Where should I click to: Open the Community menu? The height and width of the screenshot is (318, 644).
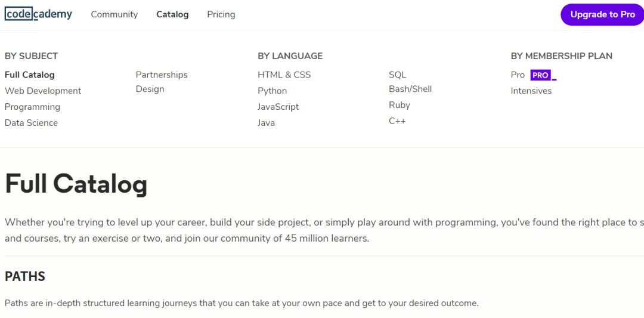pos(114,14)
